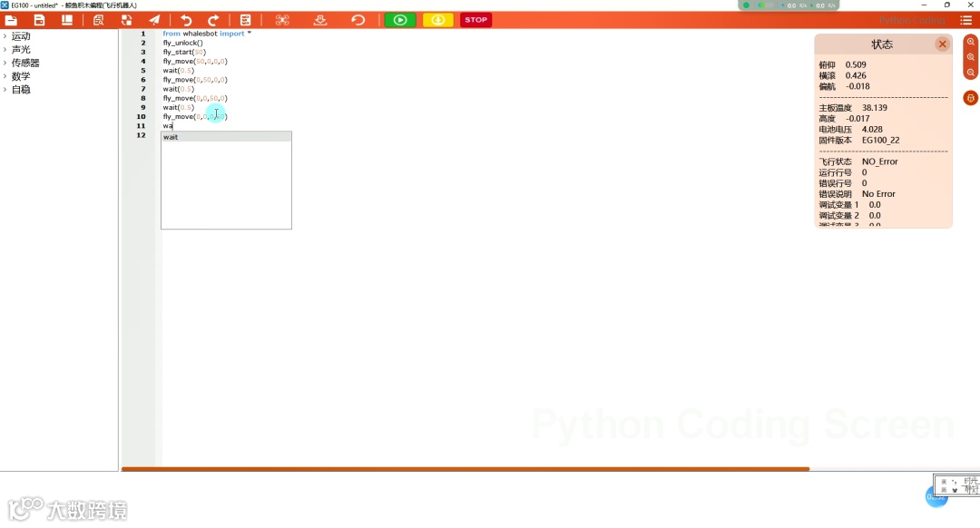Open the hamburger list menu at top right

966,20
